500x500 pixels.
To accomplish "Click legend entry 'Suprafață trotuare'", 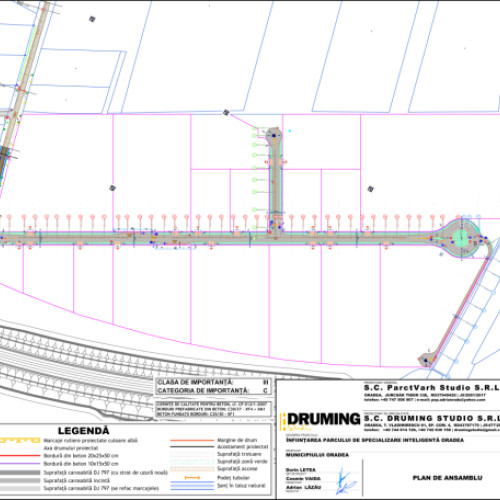I will 239,454.
